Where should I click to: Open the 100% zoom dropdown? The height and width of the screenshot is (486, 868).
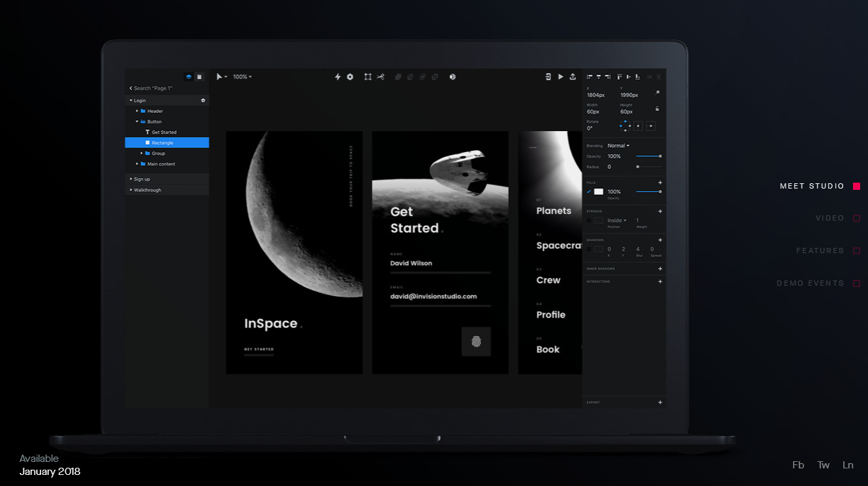(242, 77)
